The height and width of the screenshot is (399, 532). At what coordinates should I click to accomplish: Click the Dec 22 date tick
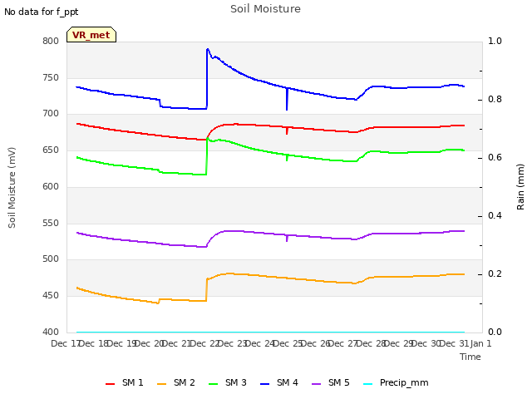click(204, 343)
